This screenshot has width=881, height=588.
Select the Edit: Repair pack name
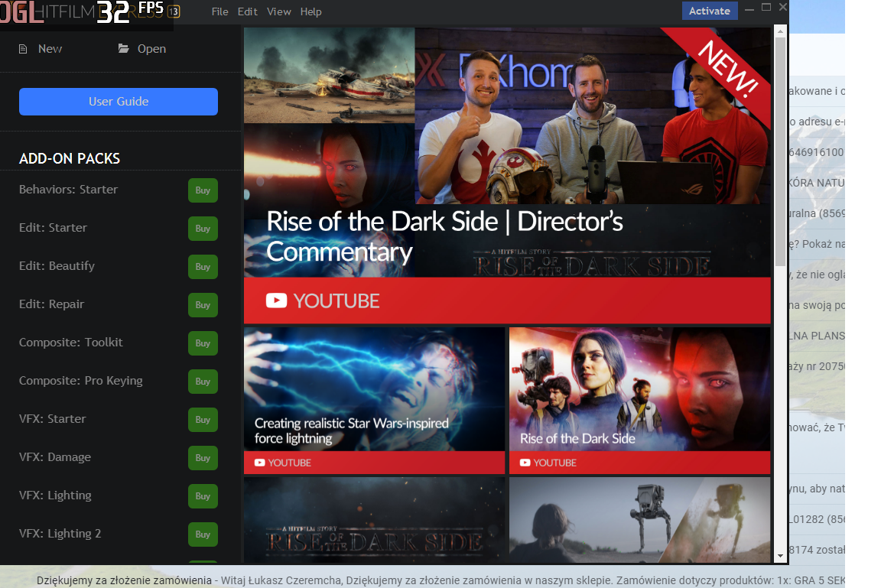[x=51, y=304]
